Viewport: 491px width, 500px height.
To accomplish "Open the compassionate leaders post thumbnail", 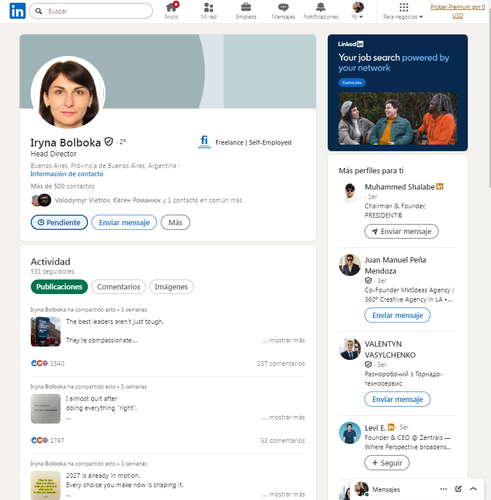I will (46, 332).
